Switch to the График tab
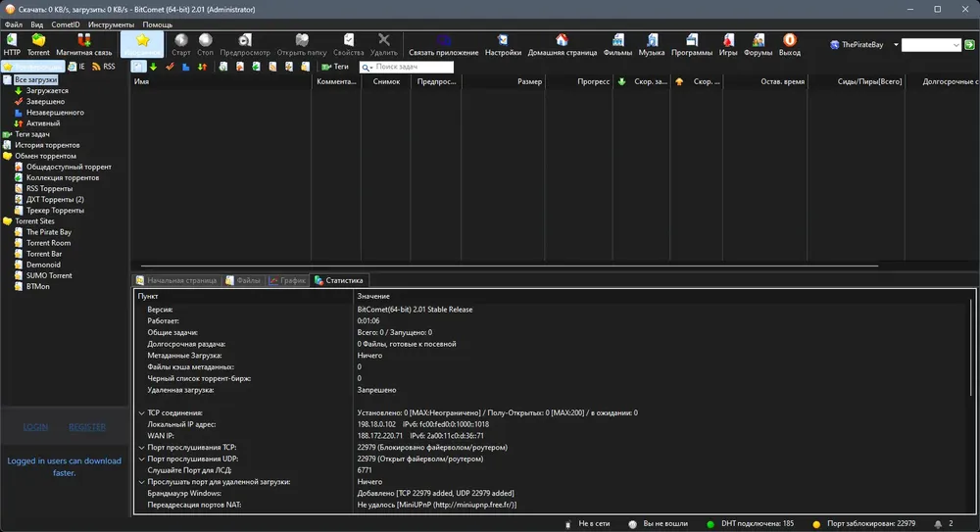980x532 pixels. 287,280
